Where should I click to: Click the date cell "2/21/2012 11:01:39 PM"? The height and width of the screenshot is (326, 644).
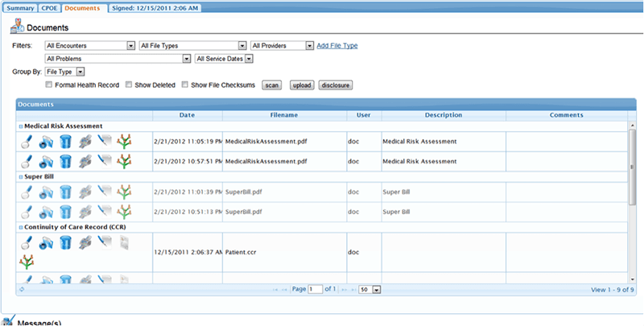[188, 192]
